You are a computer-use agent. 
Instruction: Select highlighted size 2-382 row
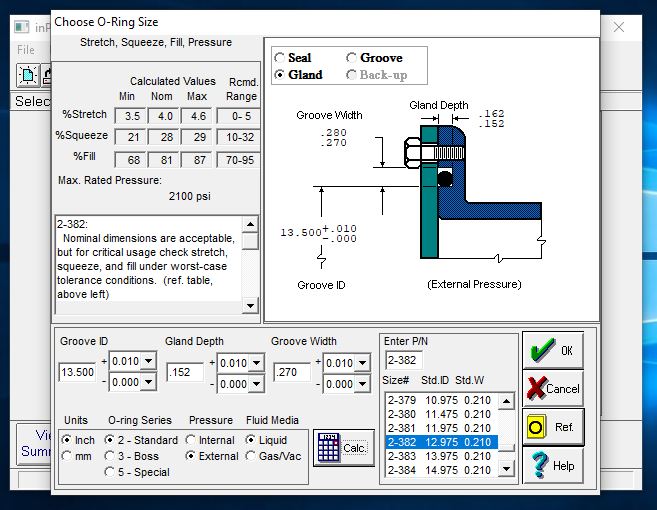click(442, 442)
